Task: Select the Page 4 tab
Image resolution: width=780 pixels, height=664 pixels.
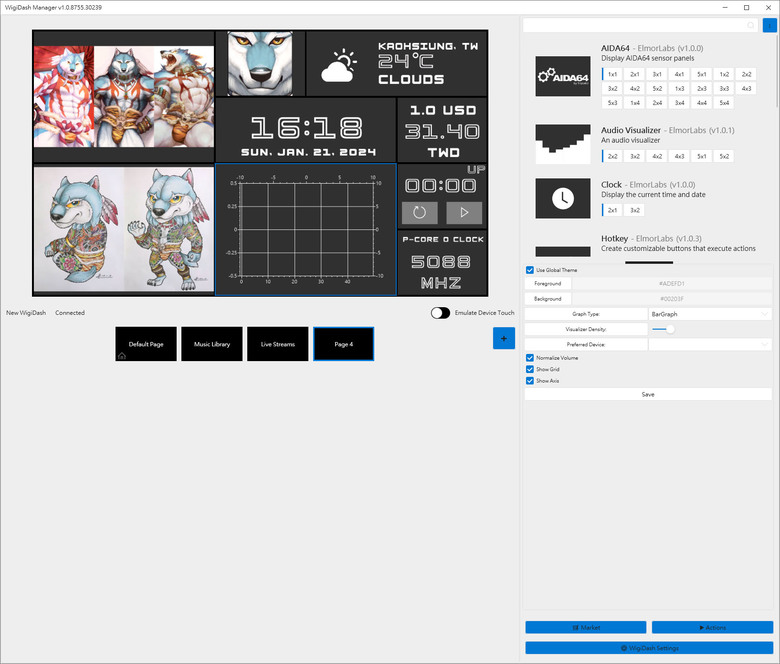Action: pos(344,344)
